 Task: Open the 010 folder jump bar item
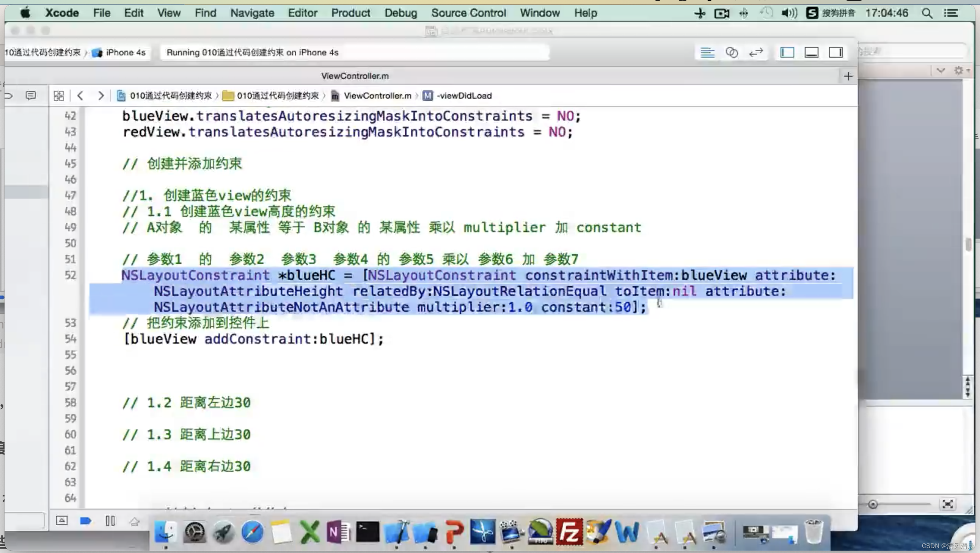270,96
